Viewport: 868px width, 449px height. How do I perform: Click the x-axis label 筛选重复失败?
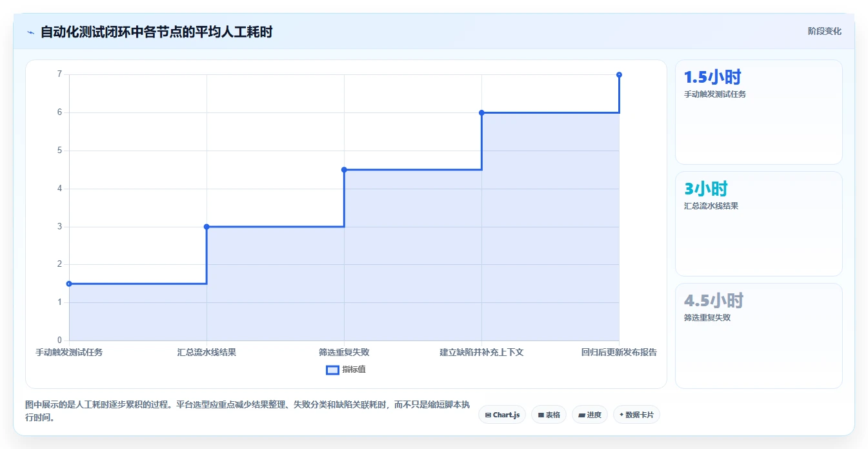click(x=344, y=352)
